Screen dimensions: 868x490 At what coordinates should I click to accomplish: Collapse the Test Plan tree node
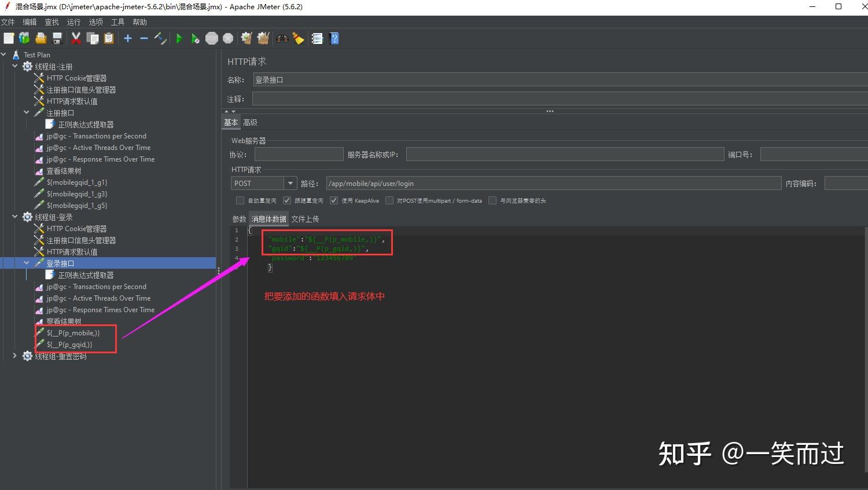pyautogui.click(x=4, y=55)
